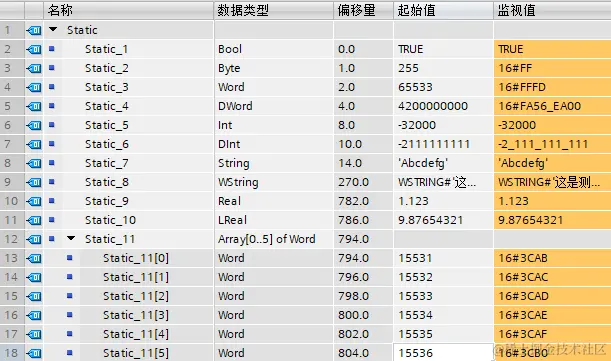Collapse the Static_11 array expander
Image resolution: width=611 pixels, height=361 pixels.
click(x=71, y=238)
